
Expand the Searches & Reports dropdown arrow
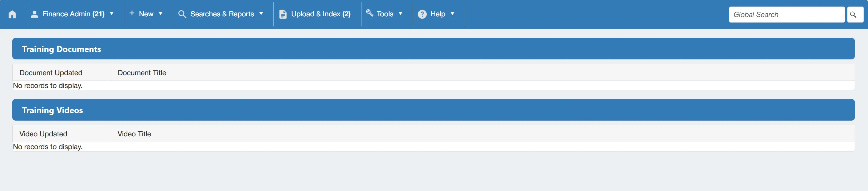[x=261, y=14]
